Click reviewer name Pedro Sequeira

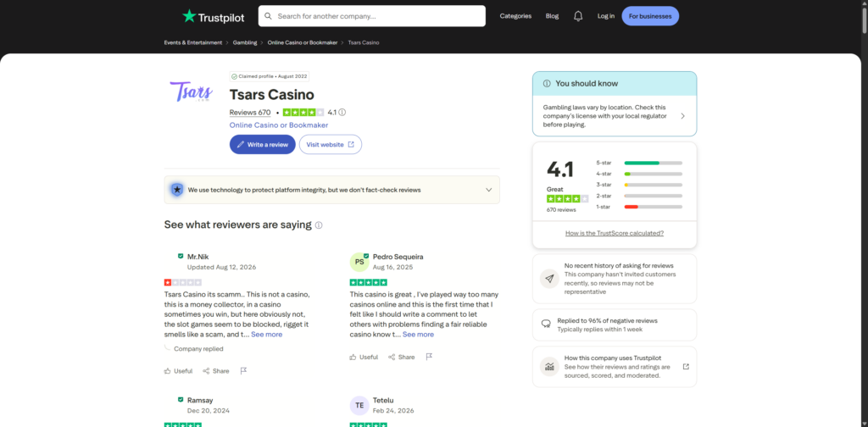(398, 257)
